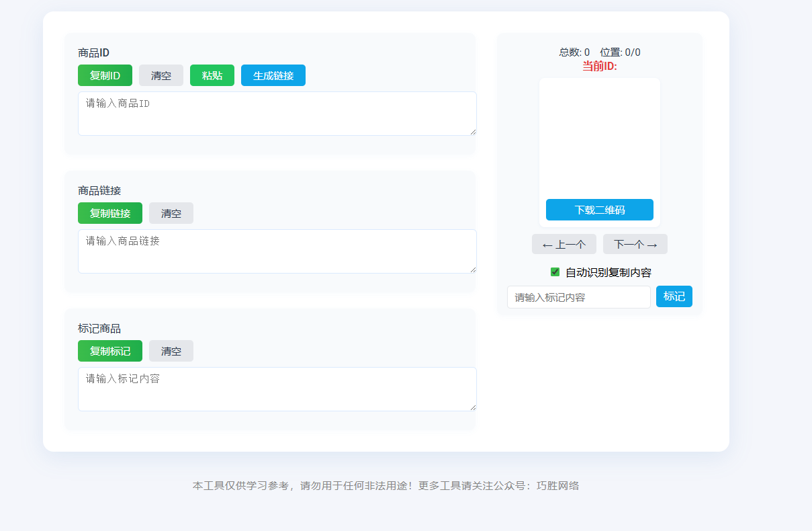Click the 请输入标记内容 input beside 标记 button
Image resolution: width=812 pixels, height=531 pixels.
coord(578,297)
